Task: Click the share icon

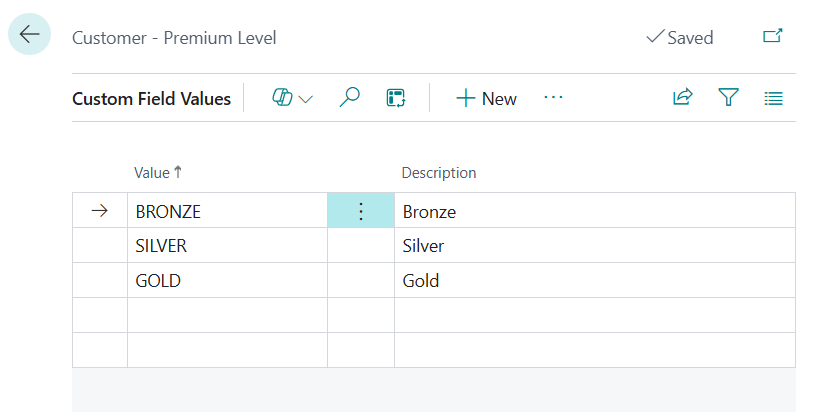Action: 683,98
